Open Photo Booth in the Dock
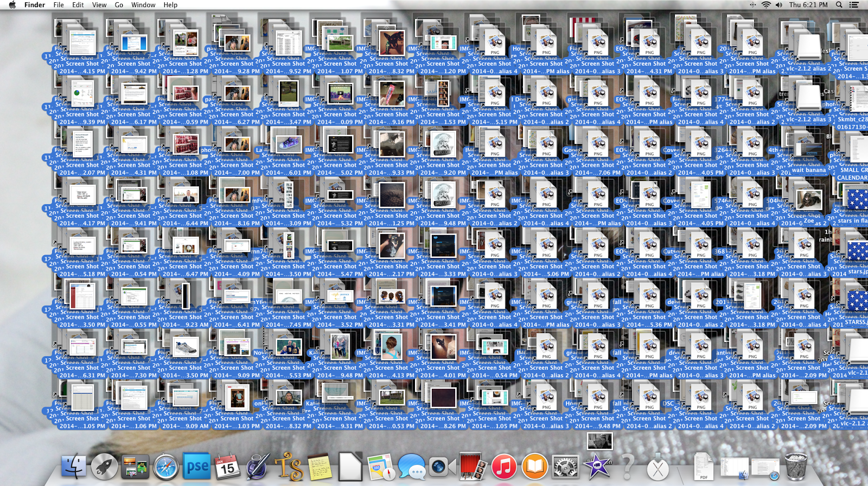 (x=473, y=466)
